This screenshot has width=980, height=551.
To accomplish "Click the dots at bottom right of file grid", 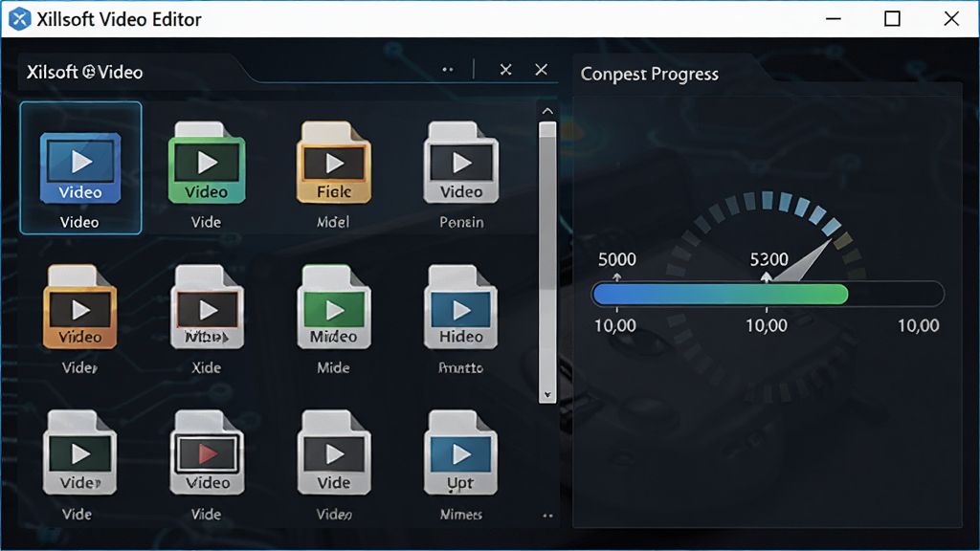I will point(547,516).
